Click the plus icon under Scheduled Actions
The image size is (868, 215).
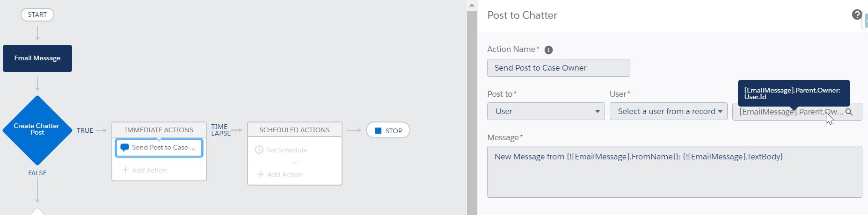tap(261, 174)
